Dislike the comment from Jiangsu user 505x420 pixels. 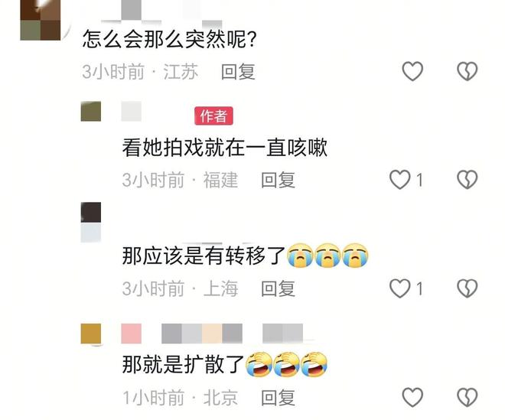point(468,71)
